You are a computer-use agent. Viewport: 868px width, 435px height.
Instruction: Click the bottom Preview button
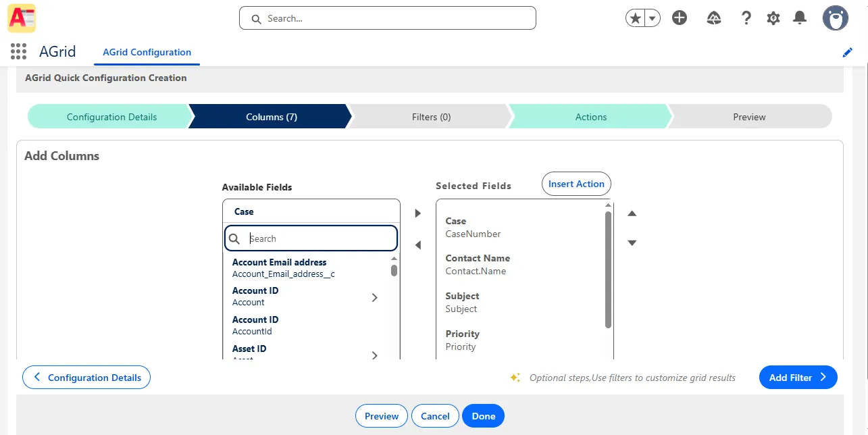[382, 416]
